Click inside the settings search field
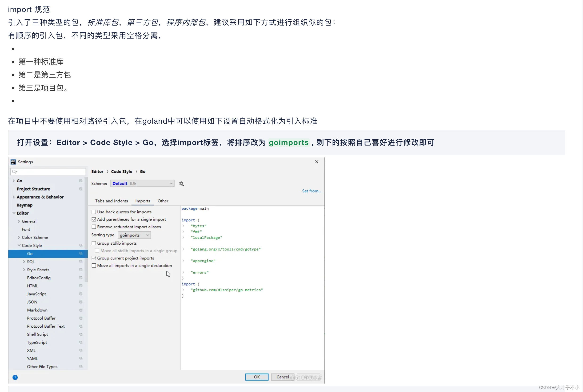 (x=48, y=172)
